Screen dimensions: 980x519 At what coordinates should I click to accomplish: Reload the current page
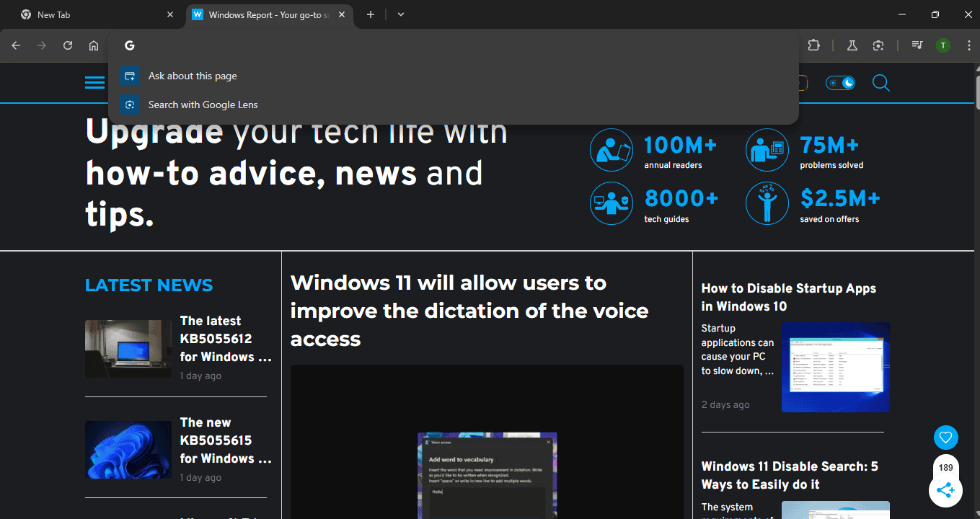pyautogui.click(x=68, y=45)
